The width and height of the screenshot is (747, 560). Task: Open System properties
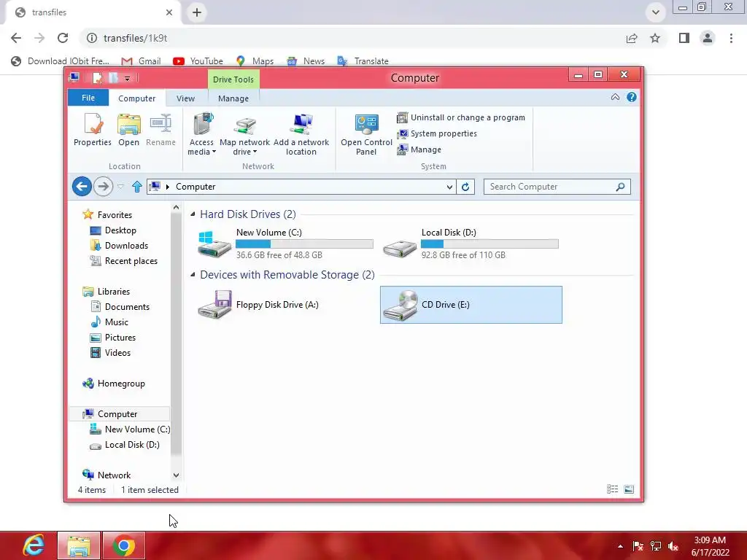pos(437,134)
